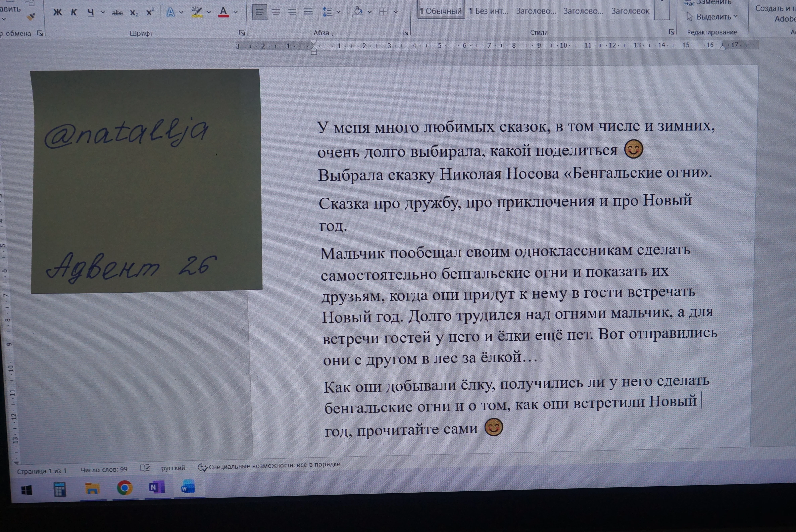Screen dimensions: 796x532
Task: Center align the paragraph
Action: pos(276,12)
